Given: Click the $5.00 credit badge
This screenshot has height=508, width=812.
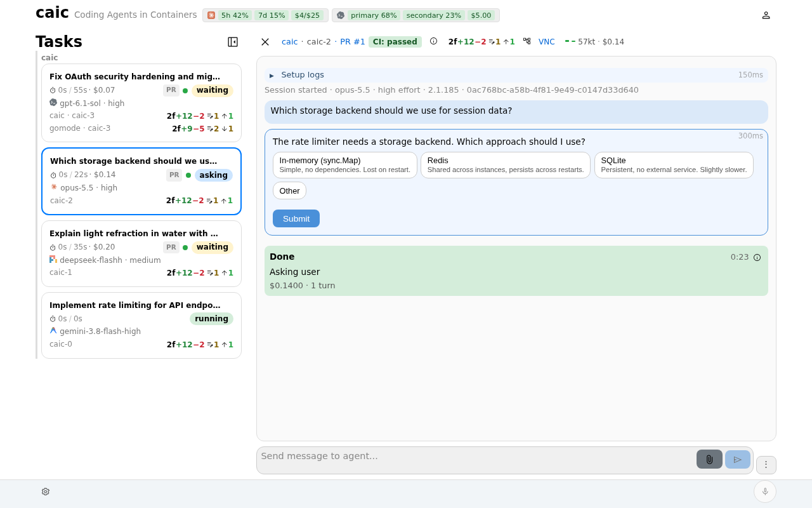Looking at the screenshot, I should pyautogui.click(x=481, y=15).
